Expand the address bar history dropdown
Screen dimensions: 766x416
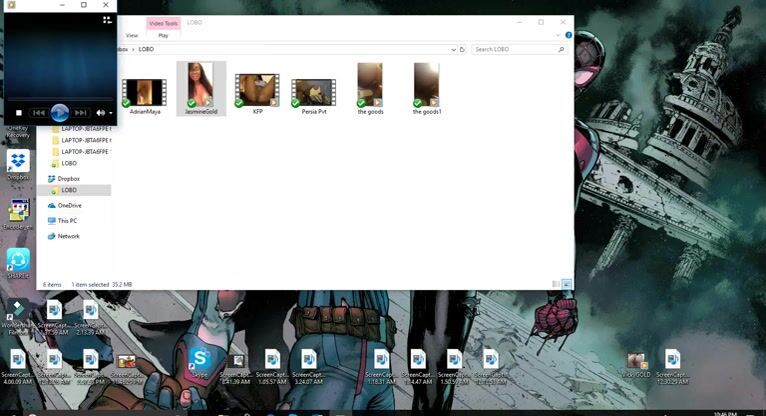[x=452, y=48]
